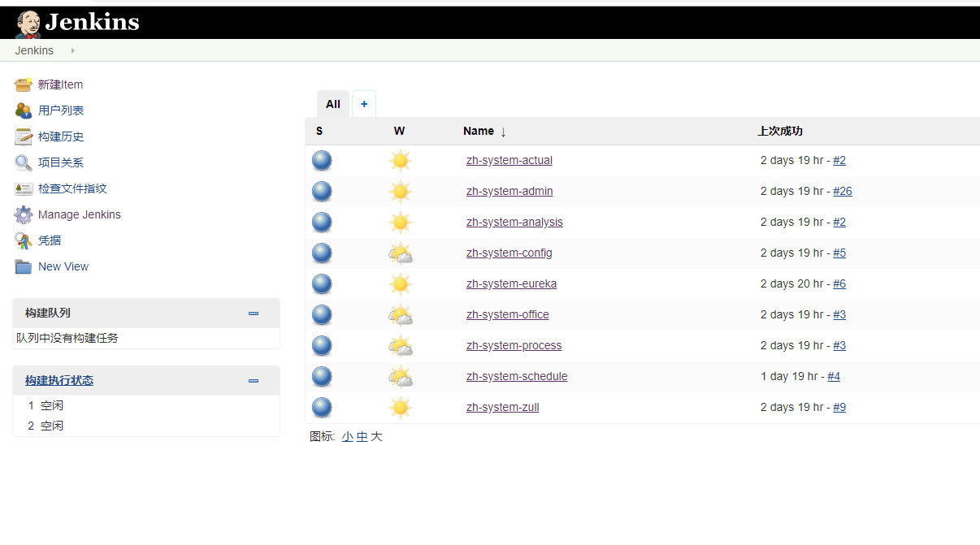Click status ball for zh-system-office
This screenshot has height=545, width=980.
pos(322,315)
